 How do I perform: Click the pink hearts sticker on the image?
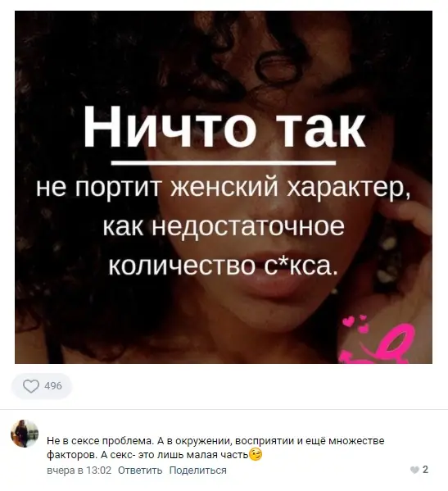tap(355, 324)
